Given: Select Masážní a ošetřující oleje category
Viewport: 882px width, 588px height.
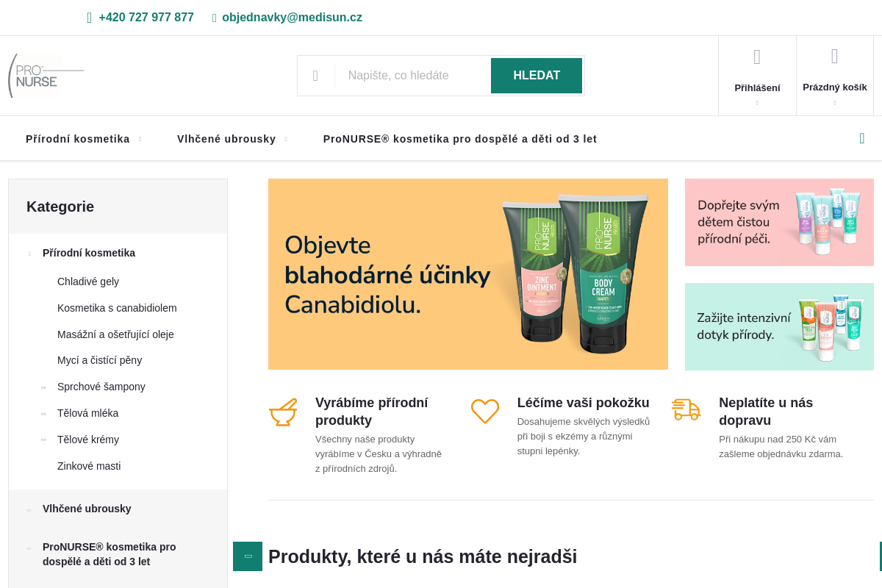Looking at the screenshot, I should (x=115, y=334).
